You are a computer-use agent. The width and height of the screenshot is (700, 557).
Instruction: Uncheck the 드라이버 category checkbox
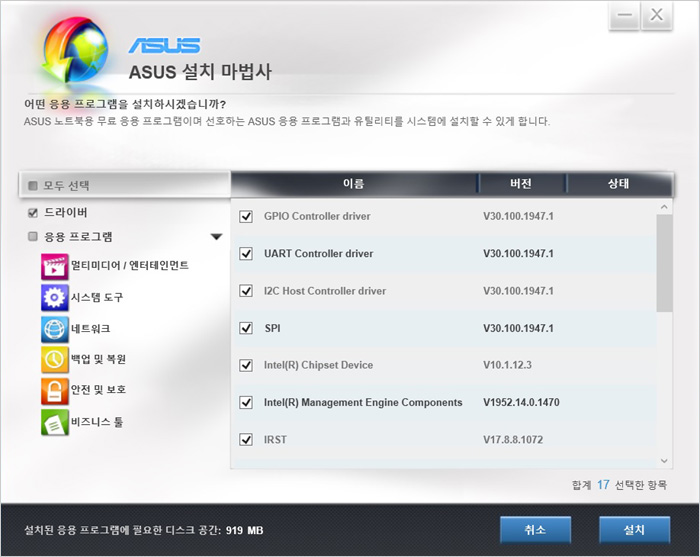coord(33,213)
